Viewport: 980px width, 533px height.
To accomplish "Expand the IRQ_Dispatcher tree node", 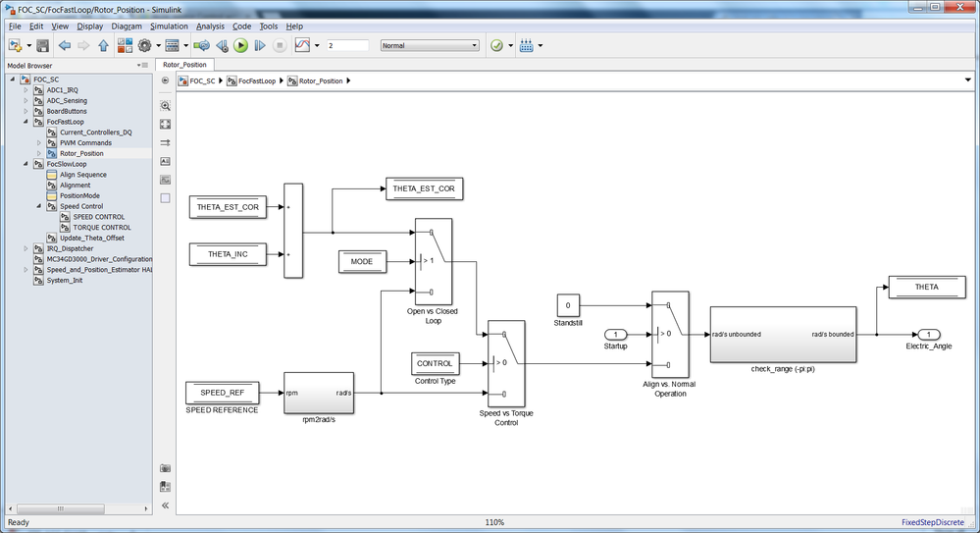I will [26, 248].
